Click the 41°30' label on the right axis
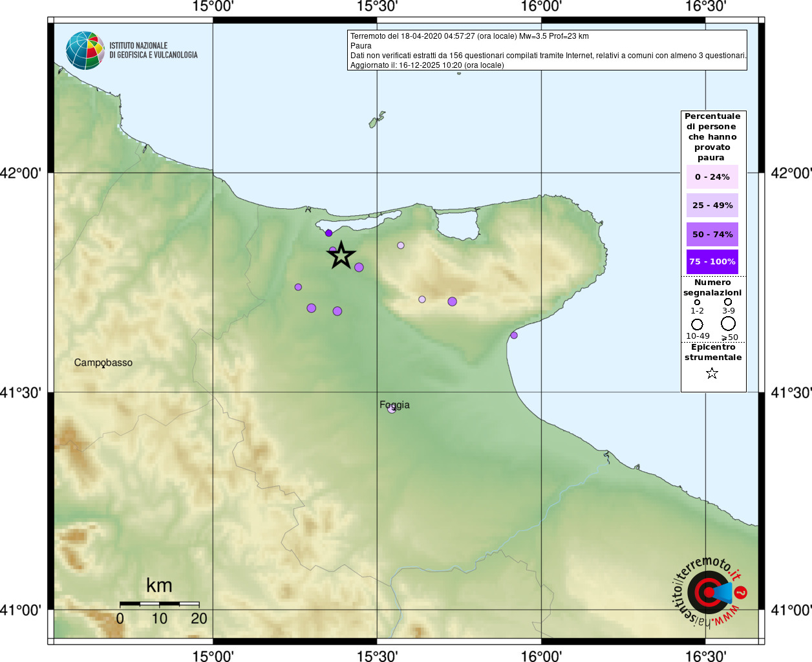Viewport: 812px width, 662px height. coord(791,392)
